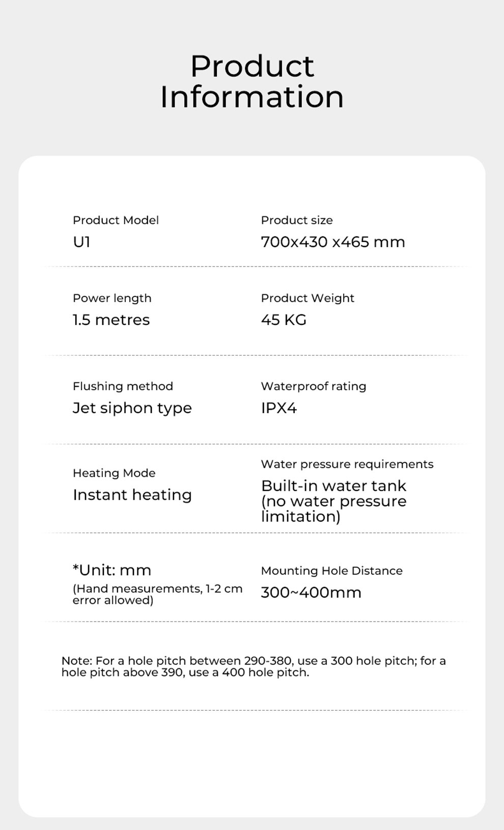The height and width of the screenshot is (830, 504).
Task: Click the Product Information heading
Action: click(x=252, y=82)
